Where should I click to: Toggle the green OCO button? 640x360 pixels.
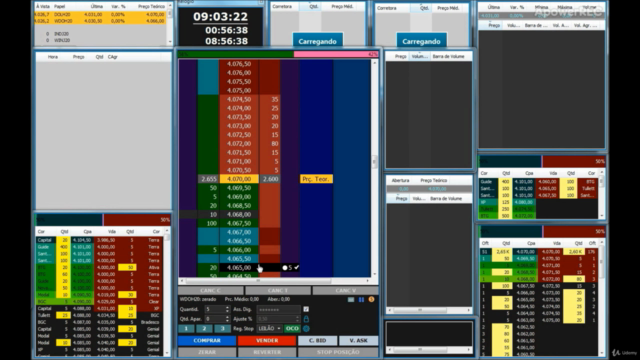[292, 329]
